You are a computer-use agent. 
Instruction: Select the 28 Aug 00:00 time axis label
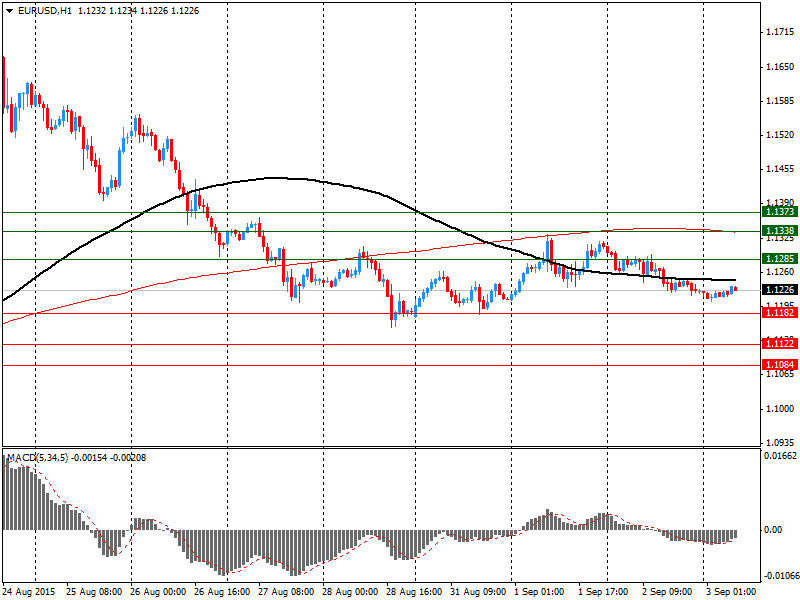click(x=350, y=592)
